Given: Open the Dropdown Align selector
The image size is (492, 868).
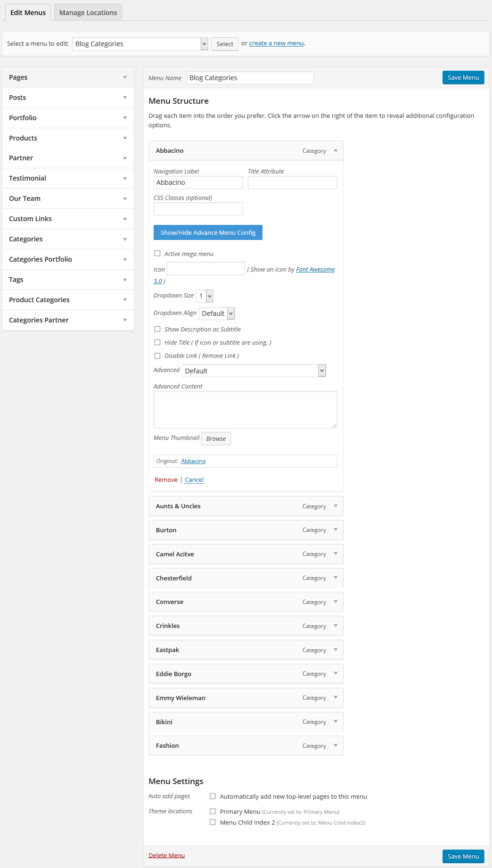Looking at the screenshot, I should tap(217, 314).
